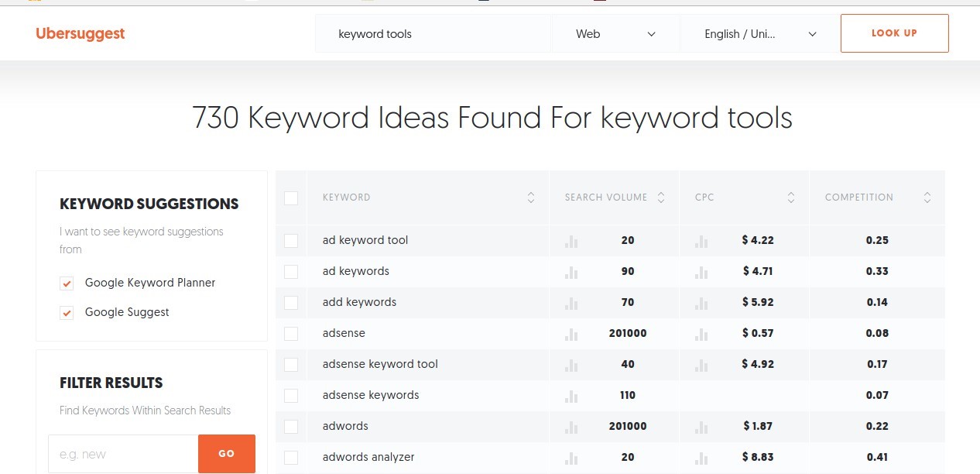Click the 'adwords analyzer' keyword text

coord(368,457)
